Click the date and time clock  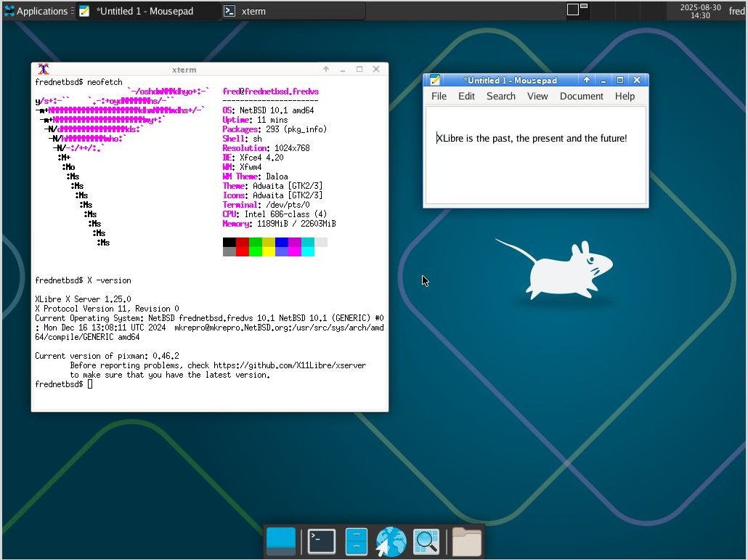[700, 11]
